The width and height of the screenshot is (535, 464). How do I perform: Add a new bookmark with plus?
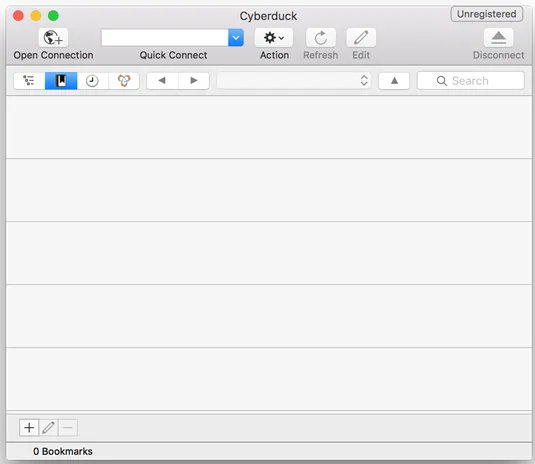[29, 427]
